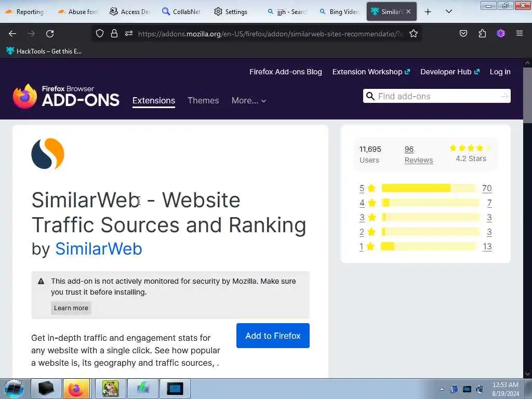Click the 4.2 Stars rating stars

[471, 148]
